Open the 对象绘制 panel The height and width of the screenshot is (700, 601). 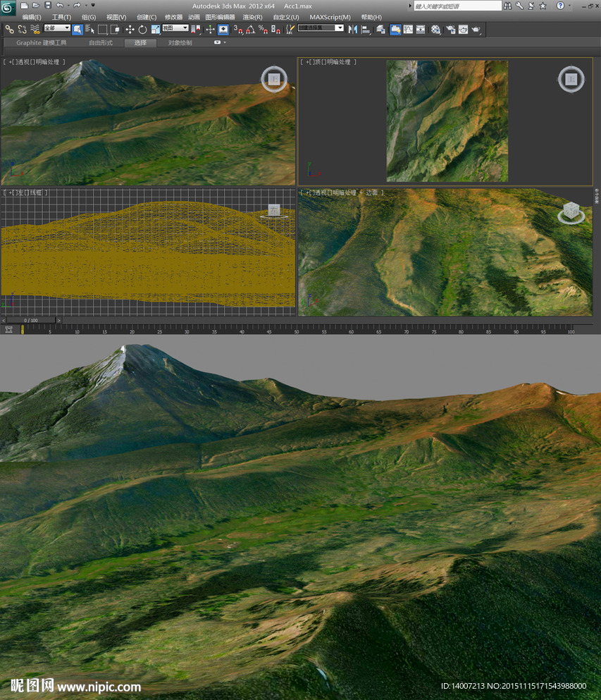[179, 44]
